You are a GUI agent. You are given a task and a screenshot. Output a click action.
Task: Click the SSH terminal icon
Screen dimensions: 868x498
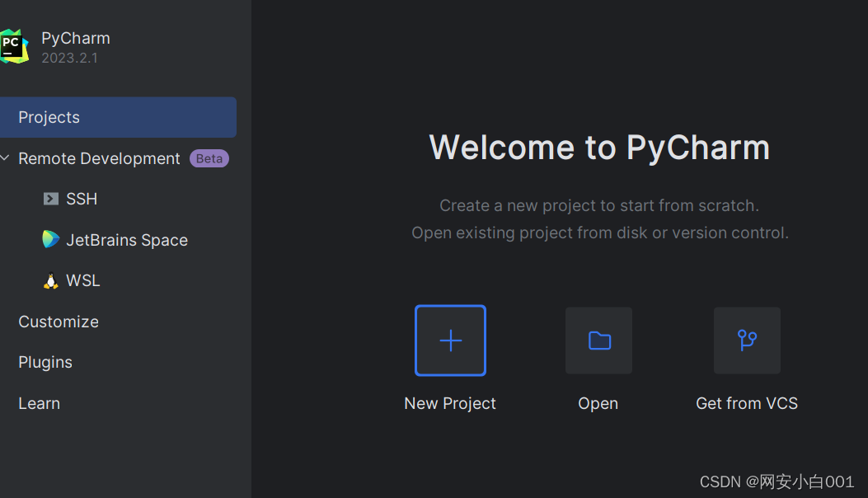click(x=51, y=199)
